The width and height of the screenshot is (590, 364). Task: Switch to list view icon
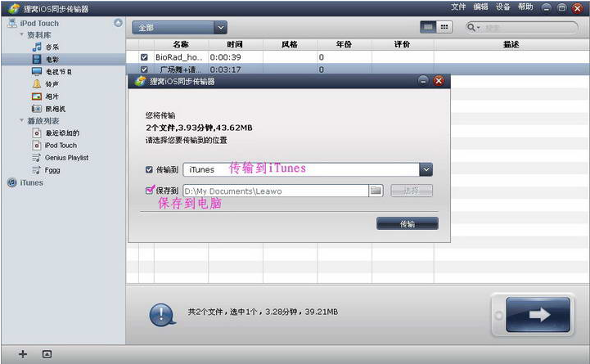pyautogui.click(x=428, y=27)
